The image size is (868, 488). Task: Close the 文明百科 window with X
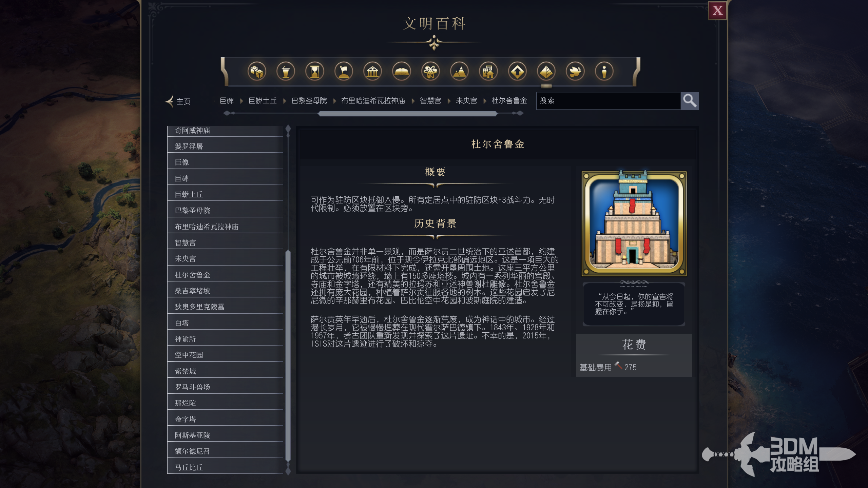click(717, 11)
